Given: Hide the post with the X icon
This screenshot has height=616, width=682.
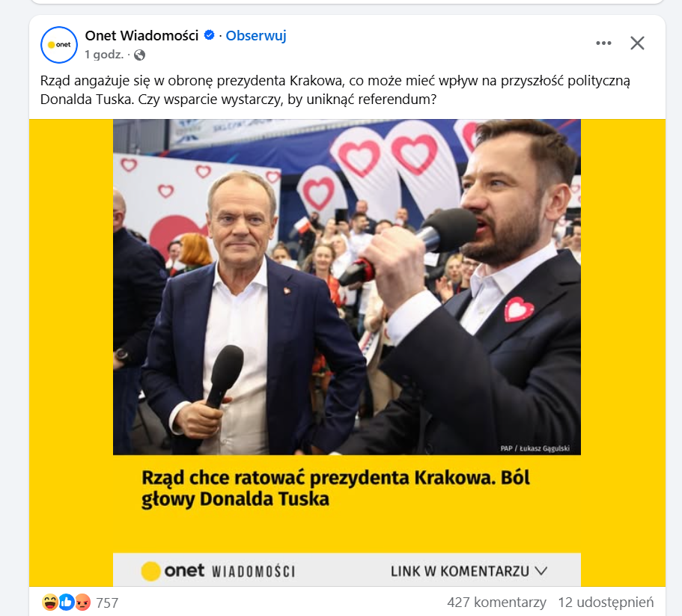Looking at the screenshot, I should click(x=637, y=43).
